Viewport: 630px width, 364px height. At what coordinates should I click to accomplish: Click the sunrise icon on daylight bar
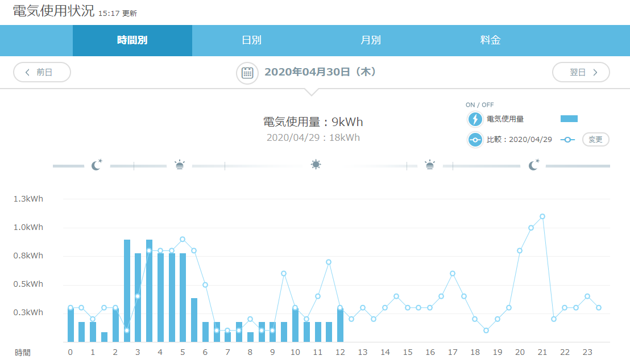coord(180,165)
